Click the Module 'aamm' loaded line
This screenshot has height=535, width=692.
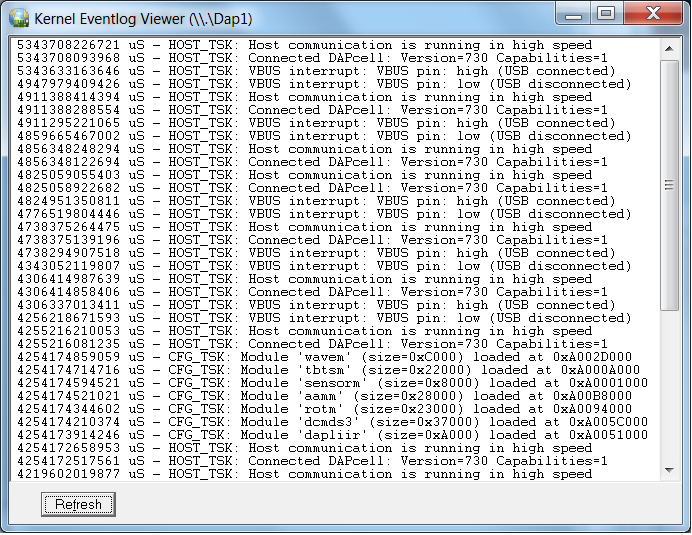pyautogui.click(x=324, y=396)
